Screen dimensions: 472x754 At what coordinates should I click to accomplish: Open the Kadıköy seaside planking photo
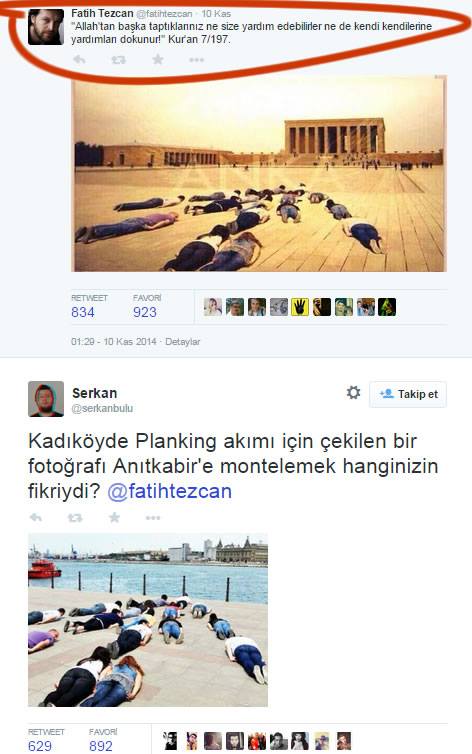coord(148,619)
